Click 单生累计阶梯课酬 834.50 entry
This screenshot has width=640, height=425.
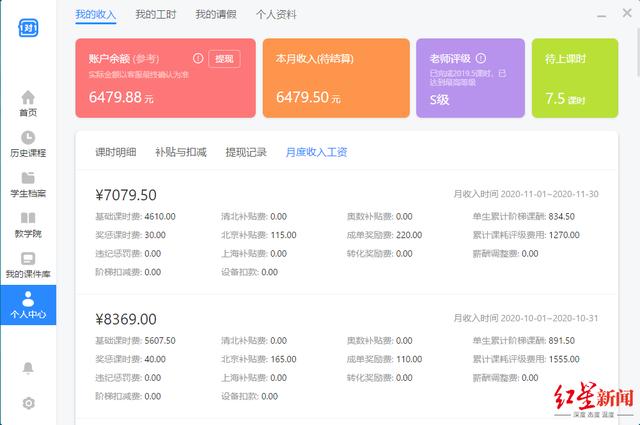pos(524,216)
